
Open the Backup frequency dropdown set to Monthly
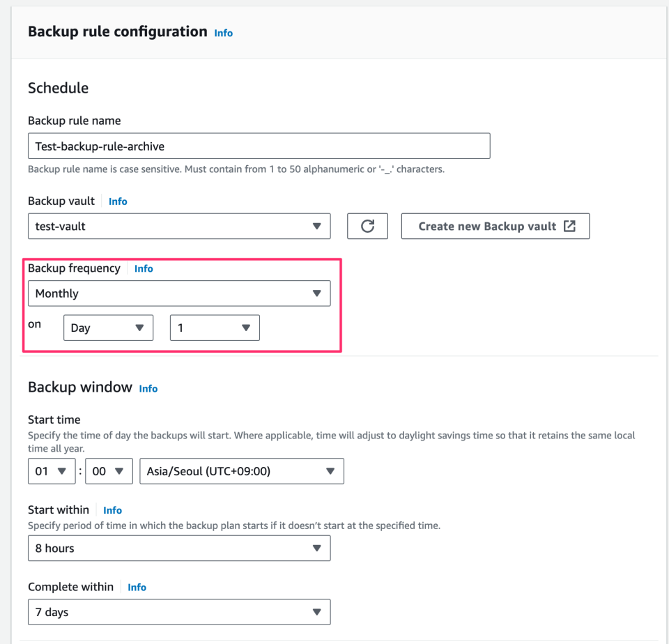pos(179,293)
